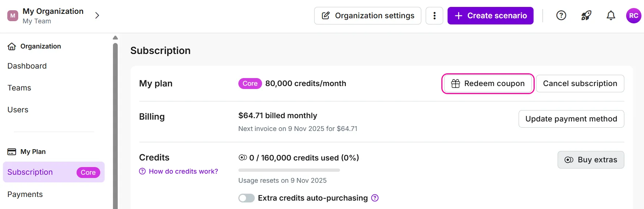
Task: Click the Create scenario button
Action: coord(490,16)
